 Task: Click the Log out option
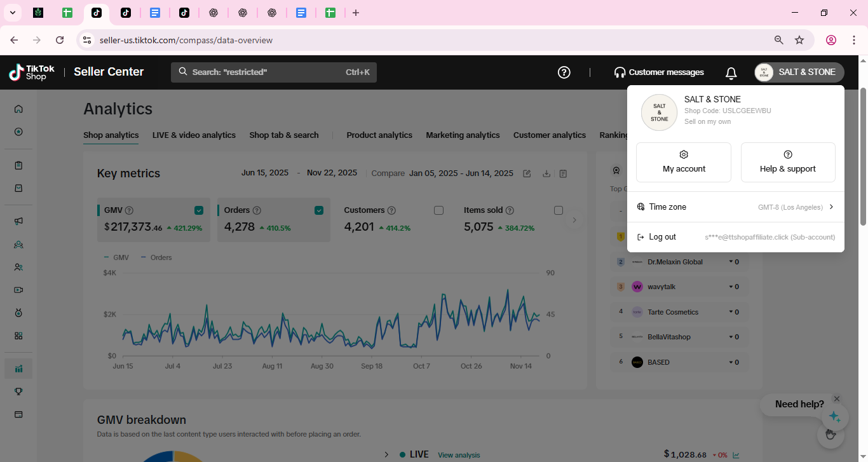click(662, 237)
